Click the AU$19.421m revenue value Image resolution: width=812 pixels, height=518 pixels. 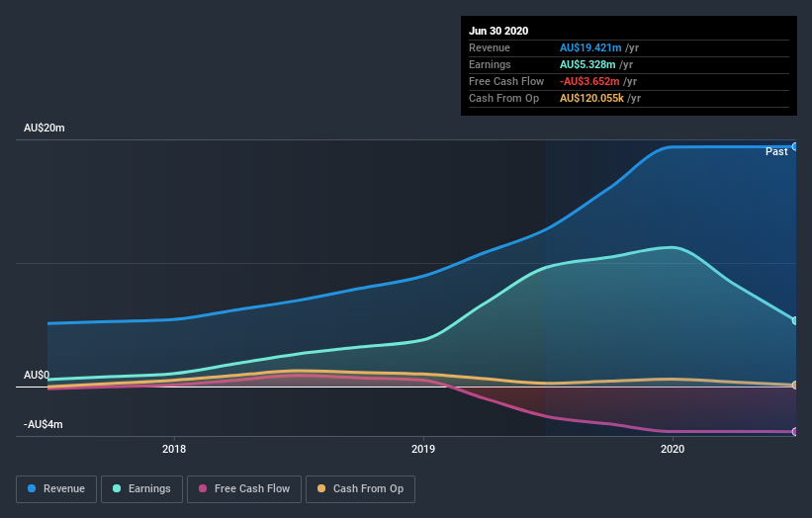tap(590, 47)
